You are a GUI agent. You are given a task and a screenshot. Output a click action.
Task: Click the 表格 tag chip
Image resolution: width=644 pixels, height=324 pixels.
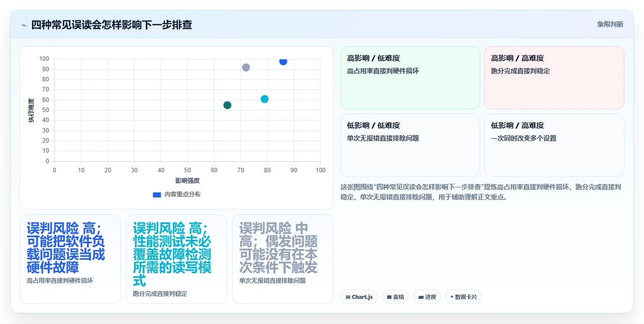(x=395, y=297)
